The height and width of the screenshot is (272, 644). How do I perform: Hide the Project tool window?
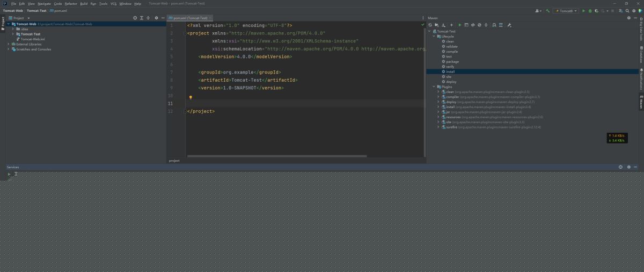point(163,18)
